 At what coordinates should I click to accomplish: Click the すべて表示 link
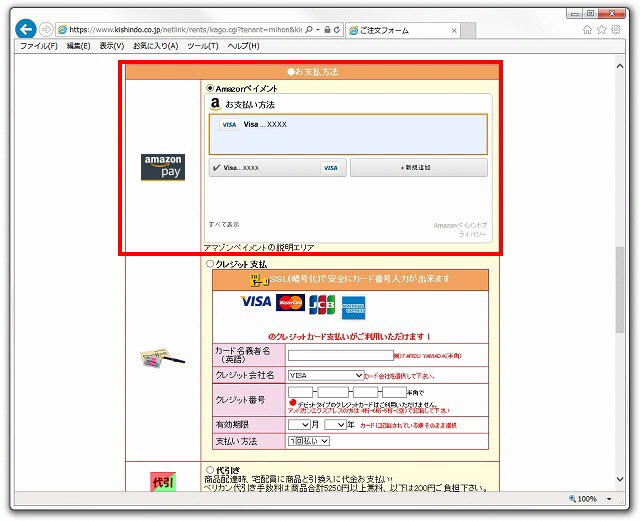pyautogui.click(x=224, y=224)
